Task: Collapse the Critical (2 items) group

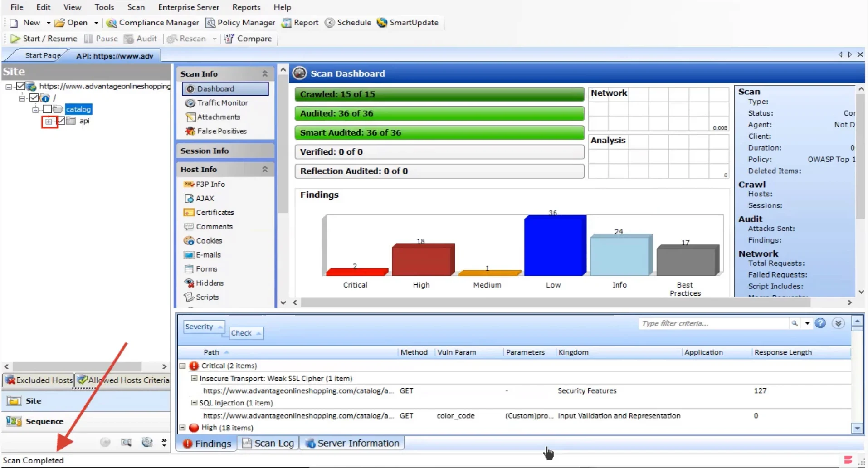Action: tap(182, 366)
